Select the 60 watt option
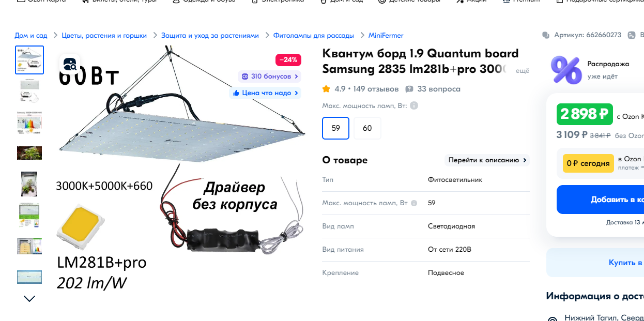Viewport: 644px width, 321px height. pyautogui.click(x=367, y=128)
